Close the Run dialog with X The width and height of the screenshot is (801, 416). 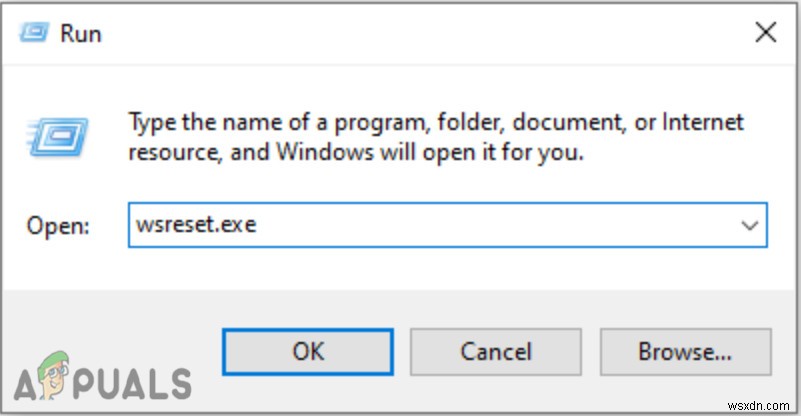(x=766, y=33)
